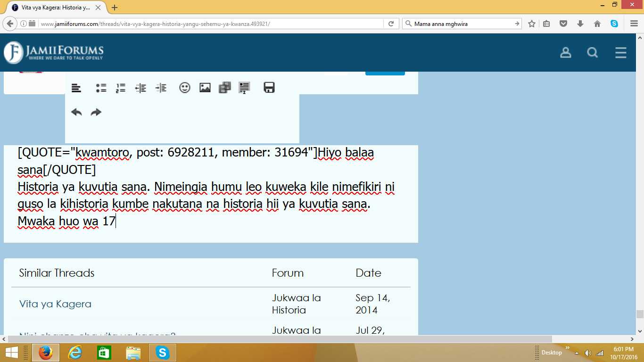Click the JamiiForums logo

tap(54, 52)
